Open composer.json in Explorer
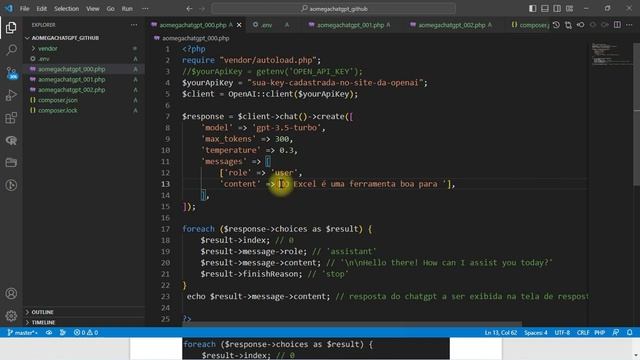 pos(83,100)
